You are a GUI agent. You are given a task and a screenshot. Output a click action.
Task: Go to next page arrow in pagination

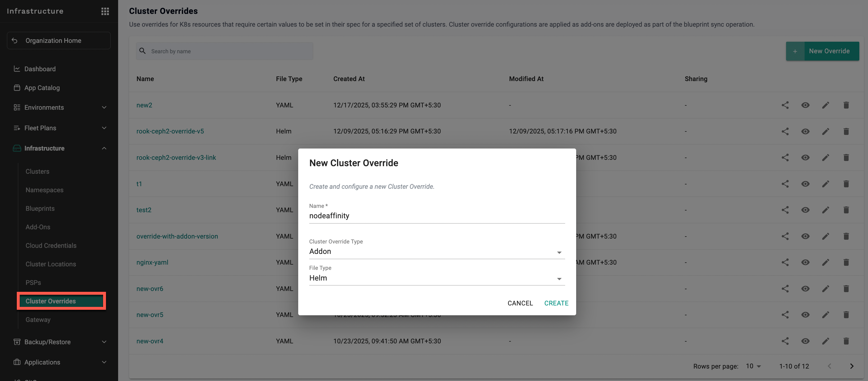851,366
